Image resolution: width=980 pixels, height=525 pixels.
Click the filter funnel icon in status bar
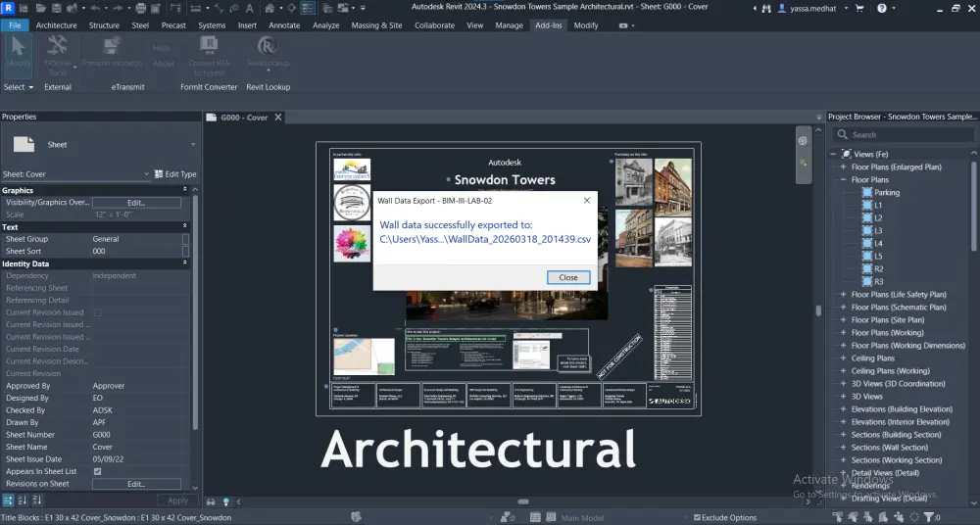pyautogui.click(x=929, y=517)
